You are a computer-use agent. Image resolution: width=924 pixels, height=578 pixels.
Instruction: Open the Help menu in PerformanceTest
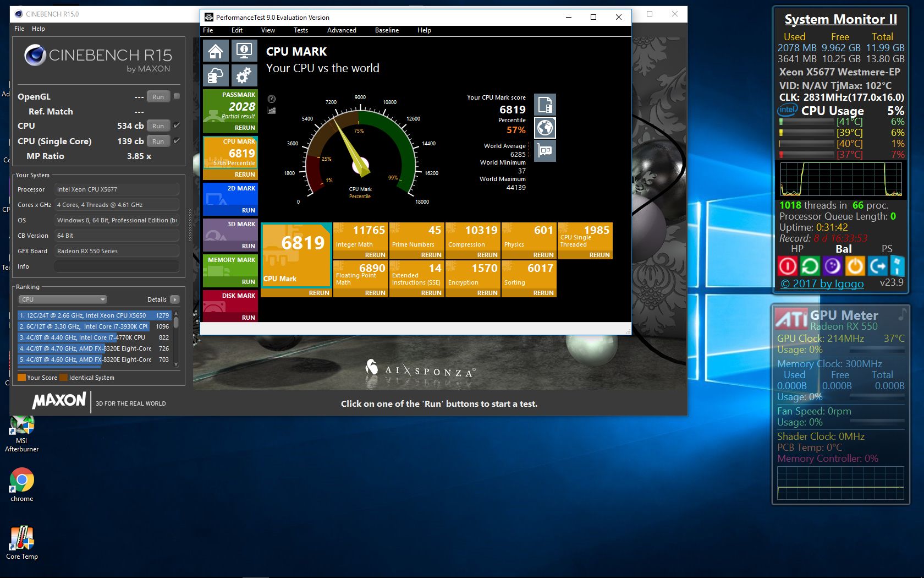coord(424,30)
